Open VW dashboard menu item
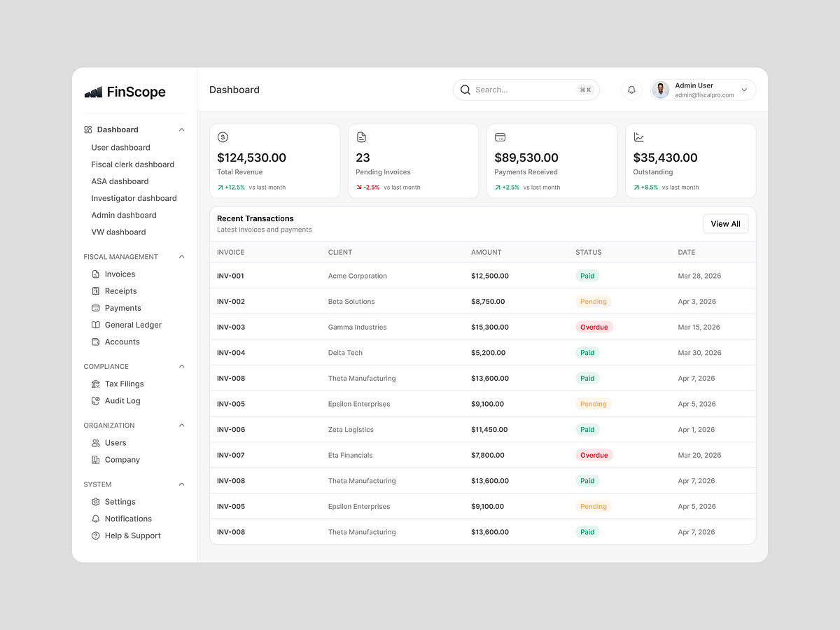 click(x=118, y=232)
